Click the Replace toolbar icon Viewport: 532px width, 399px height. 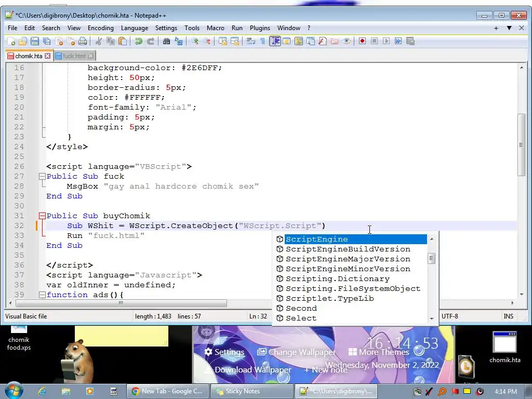pos(179,42)
